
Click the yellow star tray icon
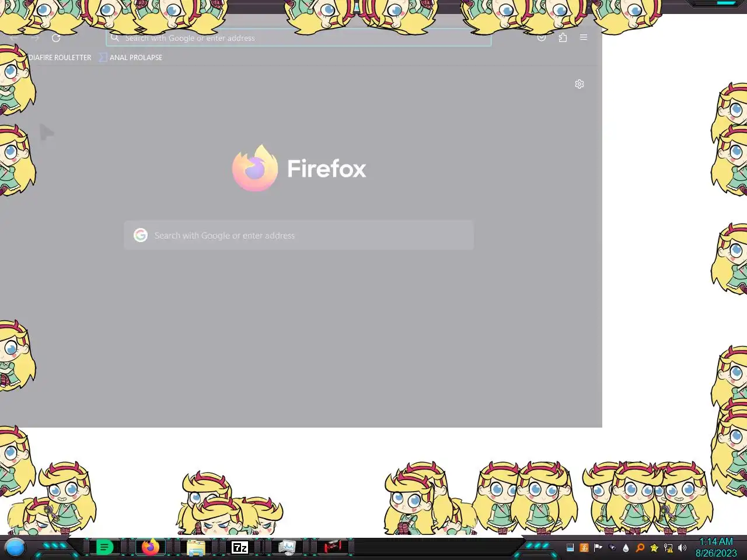(654, 548)
